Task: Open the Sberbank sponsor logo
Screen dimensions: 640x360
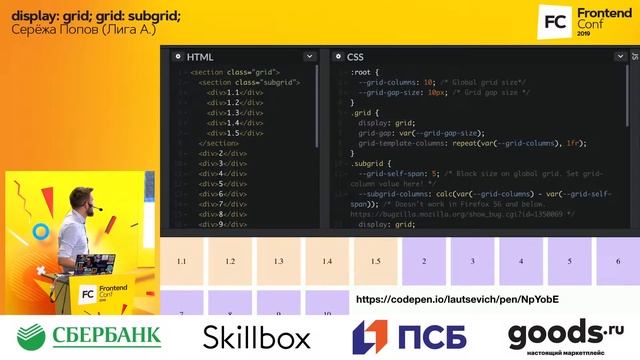Action: click(x=89, y=336)
